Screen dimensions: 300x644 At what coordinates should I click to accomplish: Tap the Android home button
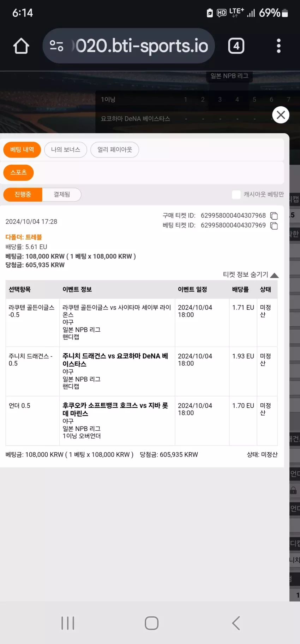click(152, 623)
